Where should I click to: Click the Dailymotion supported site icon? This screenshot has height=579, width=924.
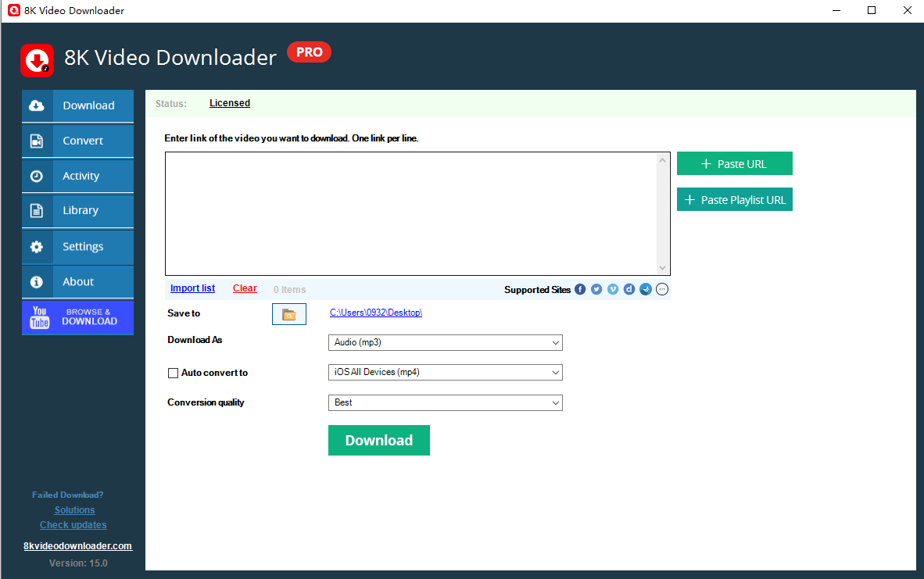pos(629,289)
